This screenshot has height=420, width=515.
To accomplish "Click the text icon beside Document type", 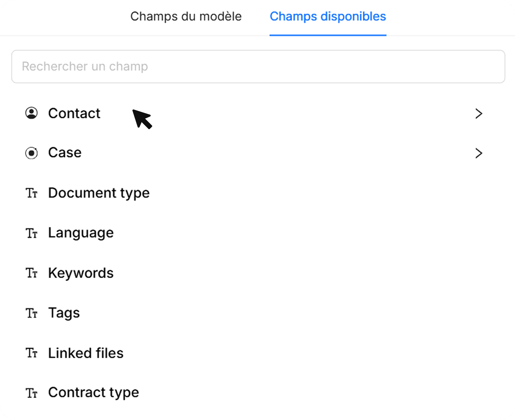I will click(x=31, y=193).
